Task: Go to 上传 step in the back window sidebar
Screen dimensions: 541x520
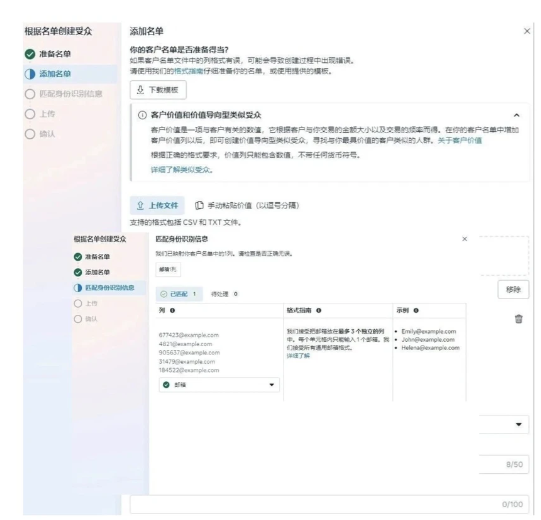Action: coord(40,114)
